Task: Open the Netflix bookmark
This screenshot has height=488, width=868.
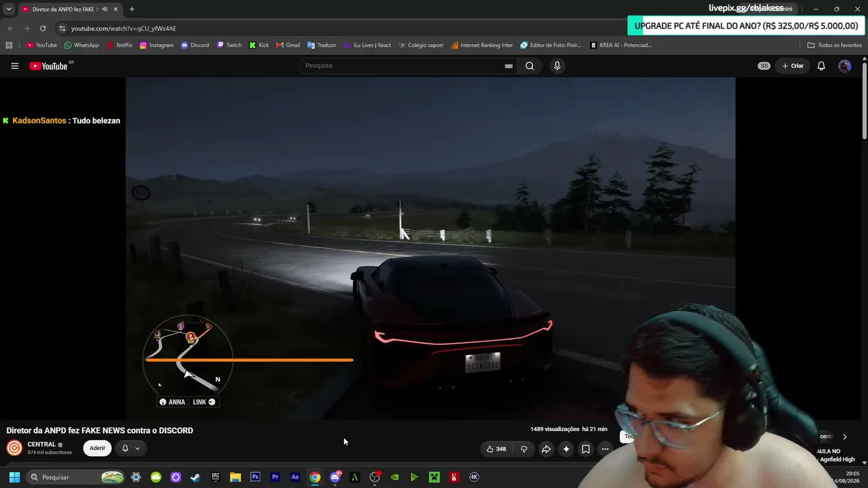Action: click(120, 45)
